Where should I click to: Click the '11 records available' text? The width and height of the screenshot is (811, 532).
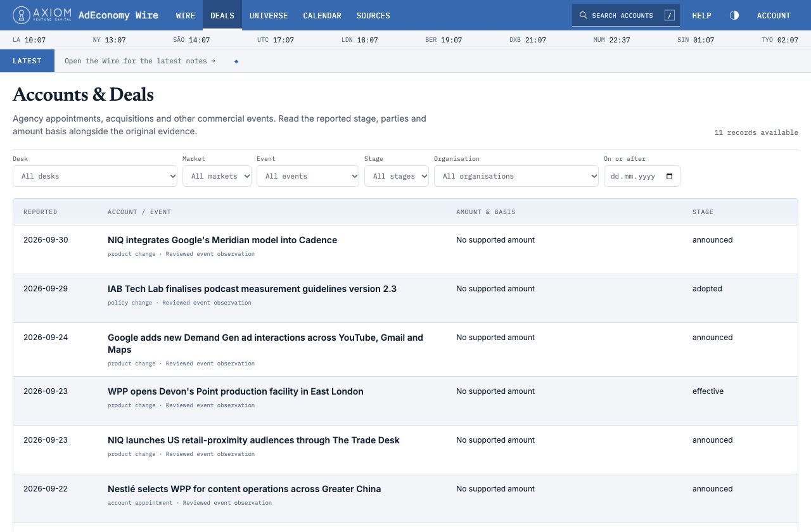pos(757,132)
